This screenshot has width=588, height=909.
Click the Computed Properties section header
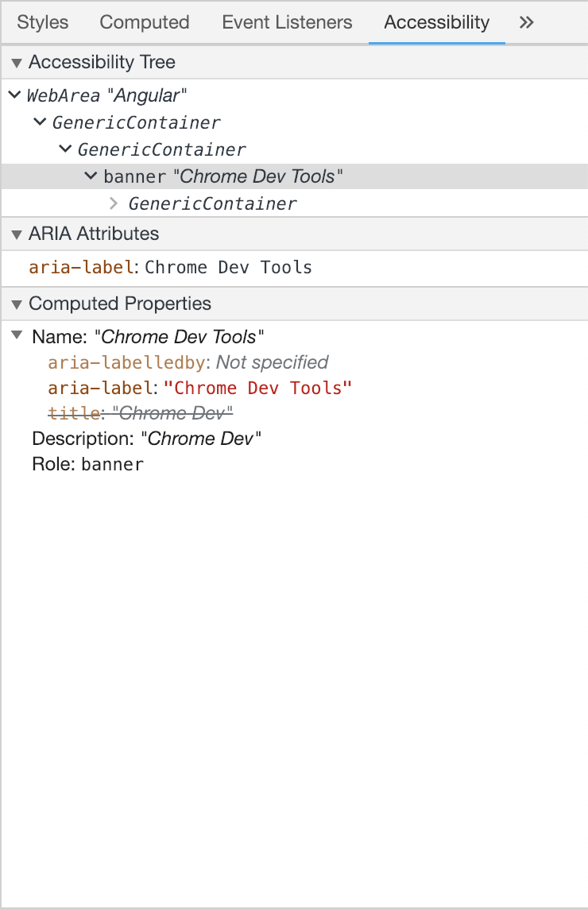tap(295, 304)
